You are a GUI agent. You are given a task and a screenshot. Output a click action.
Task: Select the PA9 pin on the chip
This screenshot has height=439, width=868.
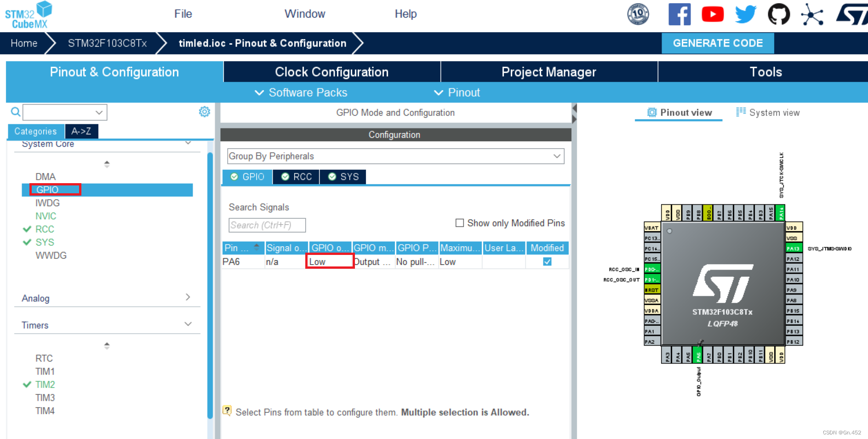794,290
